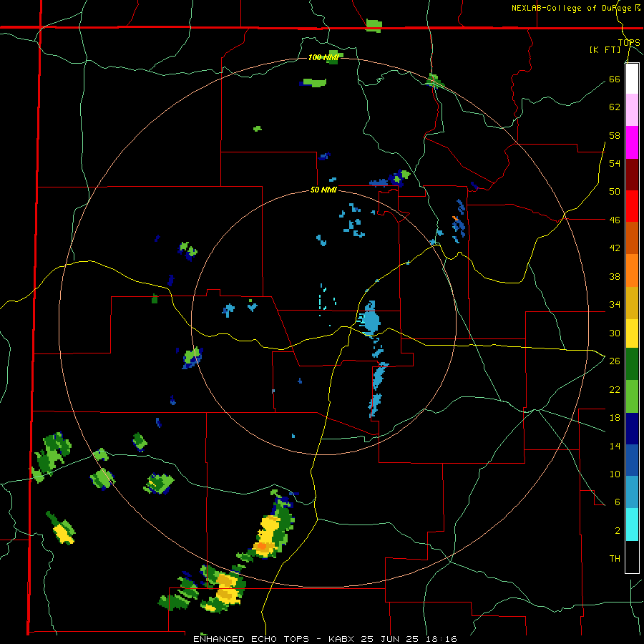The image size is (644, 644).
Task: Select the dark orange legend swatch
Action: click(x=632, y=238)
